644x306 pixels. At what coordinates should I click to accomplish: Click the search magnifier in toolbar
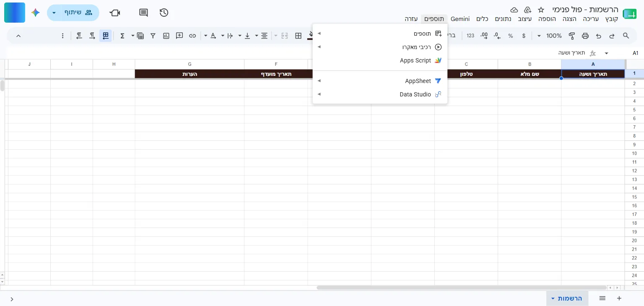click(626, 36)
